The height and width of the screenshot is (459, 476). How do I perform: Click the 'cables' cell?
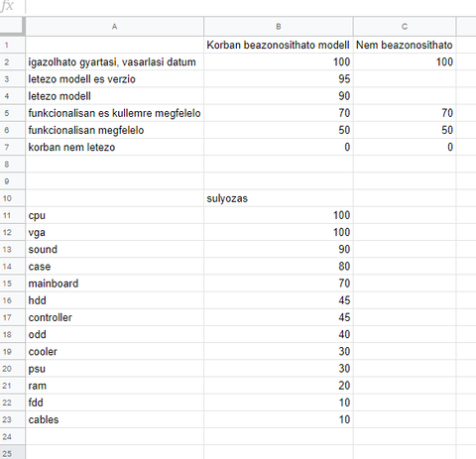[114, 419]
